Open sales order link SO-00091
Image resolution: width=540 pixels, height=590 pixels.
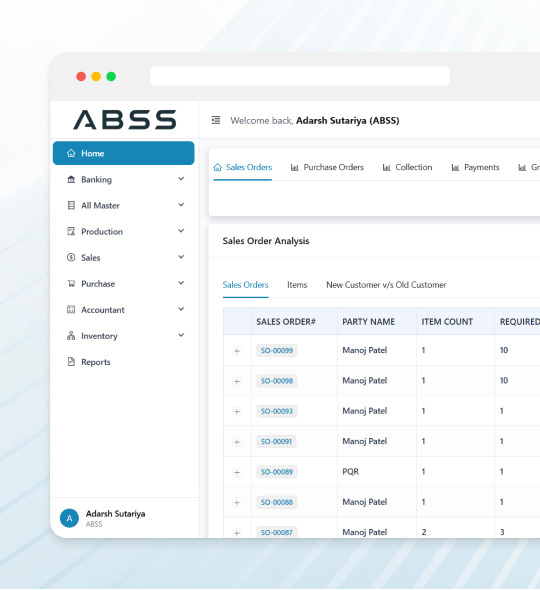click(277, 441)
